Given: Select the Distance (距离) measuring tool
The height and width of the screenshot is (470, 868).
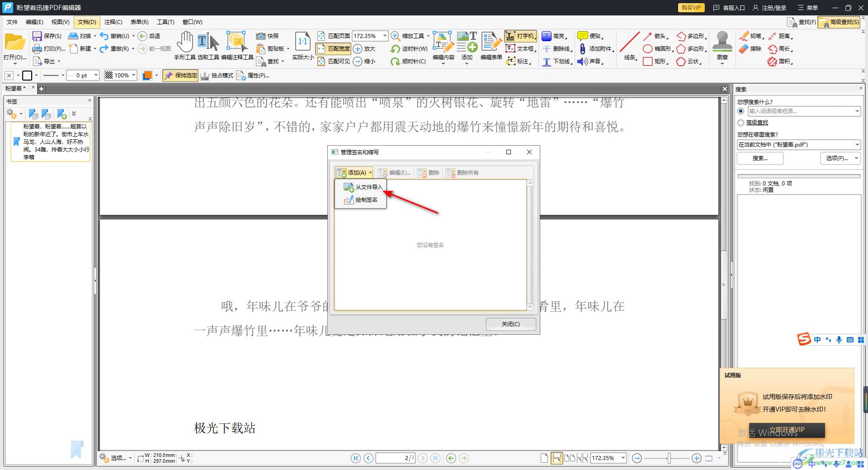Looking at the screenshot, I should tap(780, 36).
